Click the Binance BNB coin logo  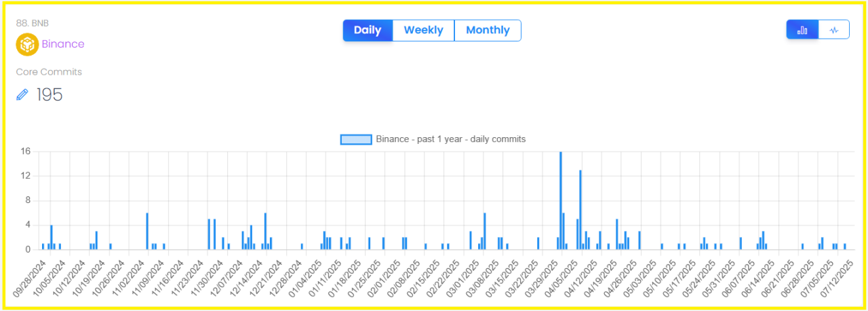point(27,44)
